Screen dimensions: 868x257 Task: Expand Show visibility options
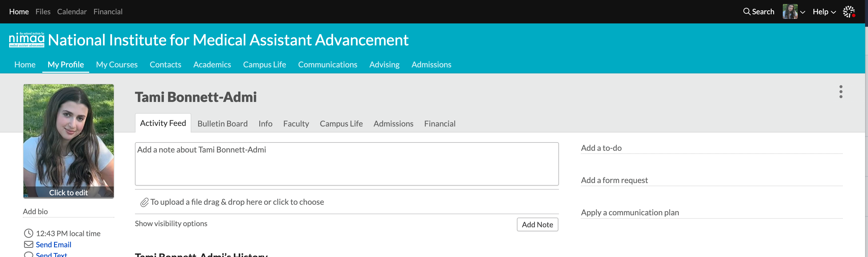171,224
